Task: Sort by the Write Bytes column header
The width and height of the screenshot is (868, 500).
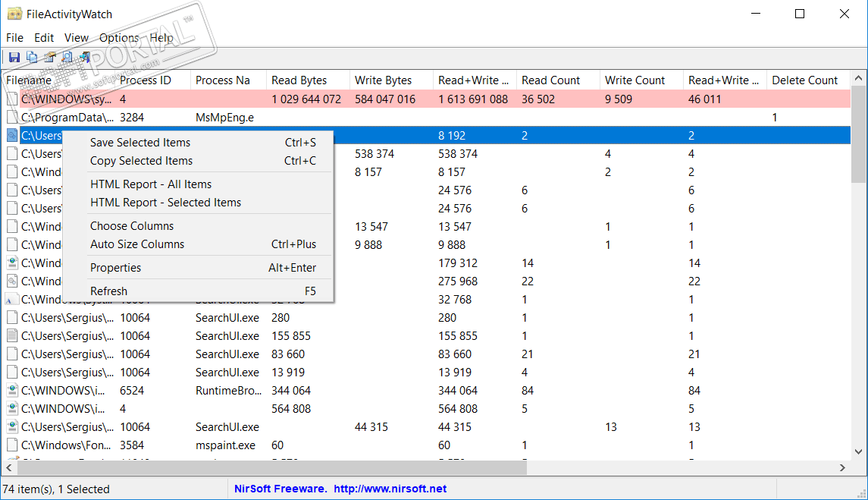Action: (391, 80)
